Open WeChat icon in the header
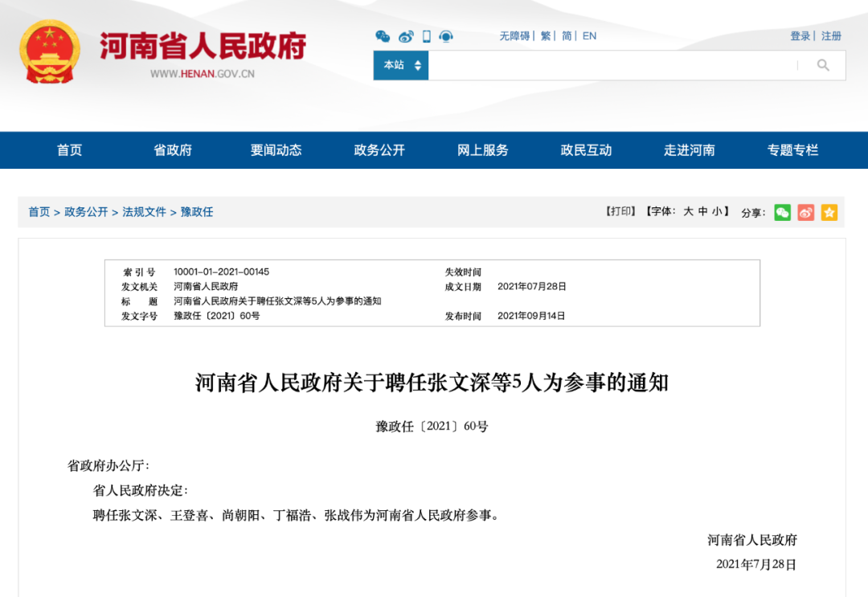 (x=384, y=36)
